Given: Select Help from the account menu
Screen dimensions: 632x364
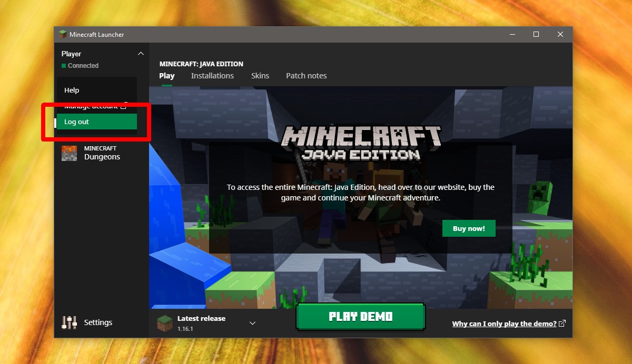Looking at the screenshot, I should [x=97, y=90].
